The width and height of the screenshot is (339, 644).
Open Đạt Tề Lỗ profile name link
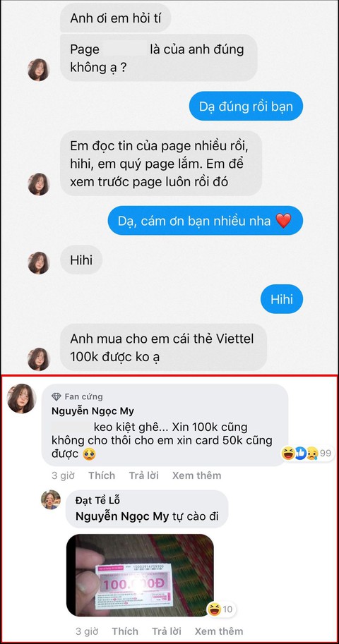(x=97, y=500)
